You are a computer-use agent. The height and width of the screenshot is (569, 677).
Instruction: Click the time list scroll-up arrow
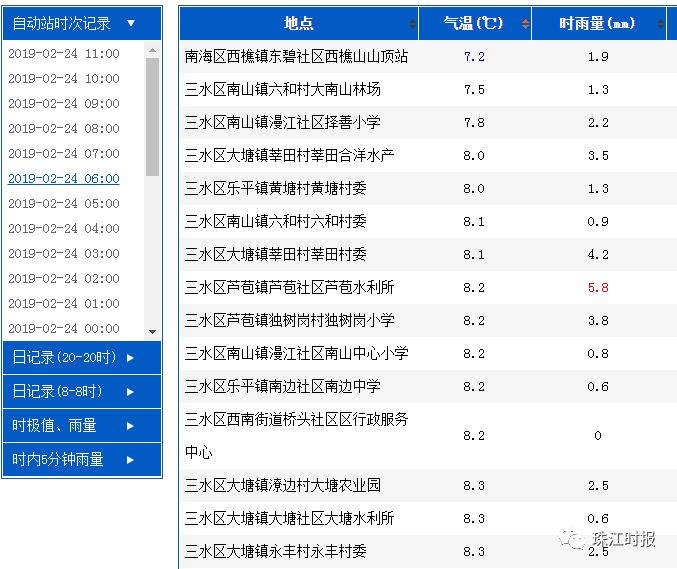tap(152, 50)
